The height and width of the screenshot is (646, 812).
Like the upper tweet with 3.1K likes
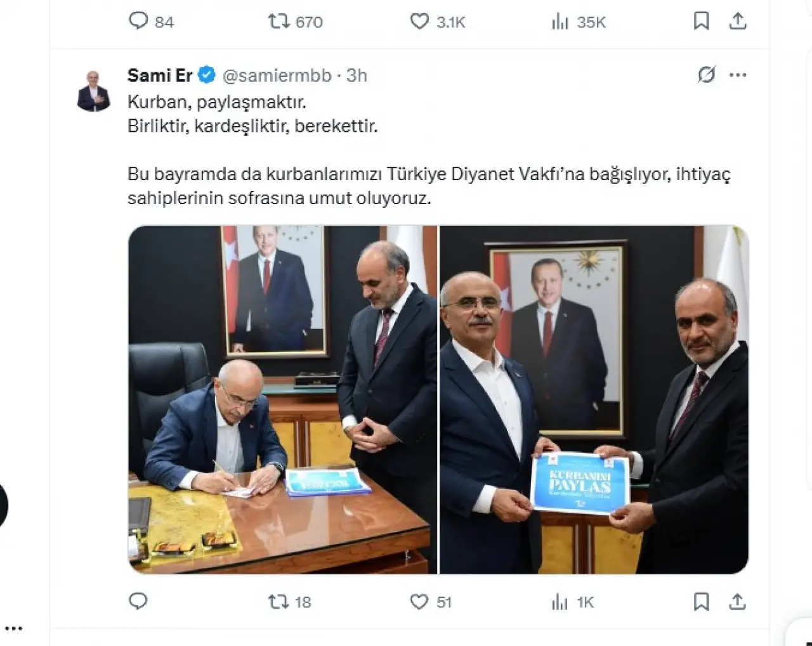tap(438, 22)
